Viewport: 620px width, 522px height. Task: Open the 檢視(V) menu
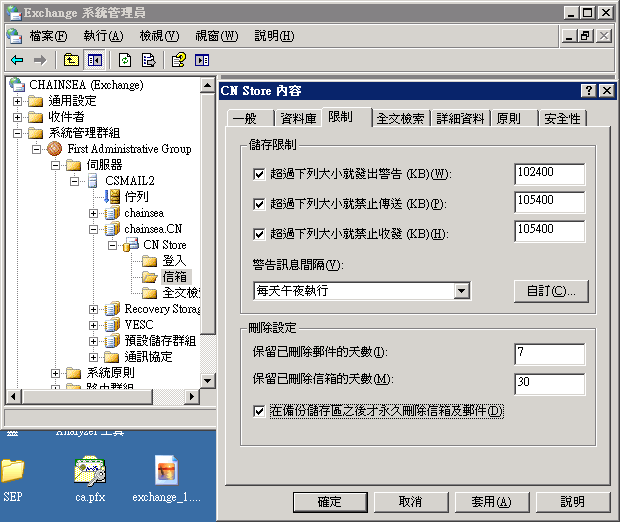pos(159,36)
